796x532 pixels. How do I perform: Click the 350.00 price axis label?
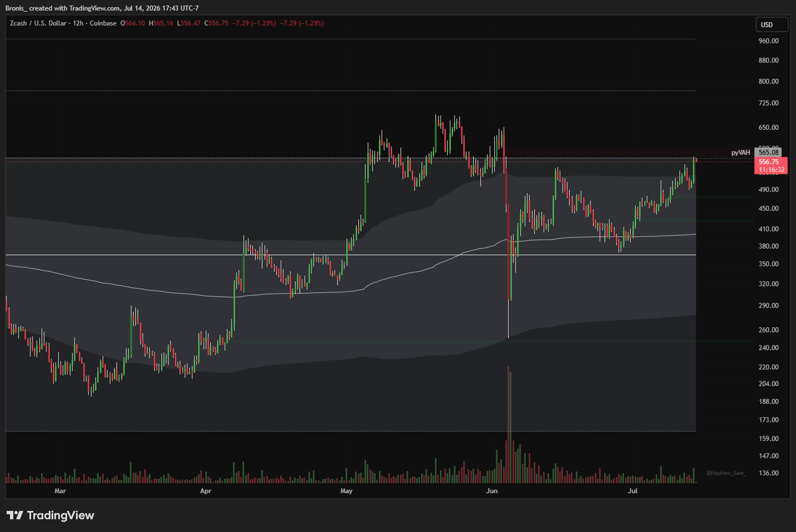(768, 264)
